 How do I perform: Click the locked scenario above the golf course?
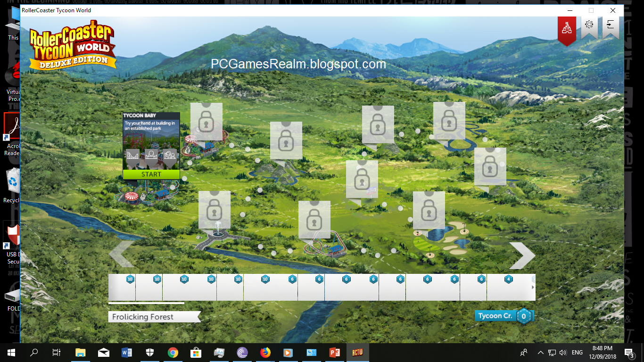pyautogui.click(x=429, y=211)
